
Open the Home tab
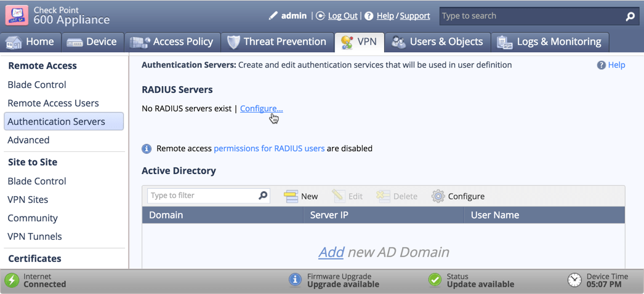click(30, 42)
